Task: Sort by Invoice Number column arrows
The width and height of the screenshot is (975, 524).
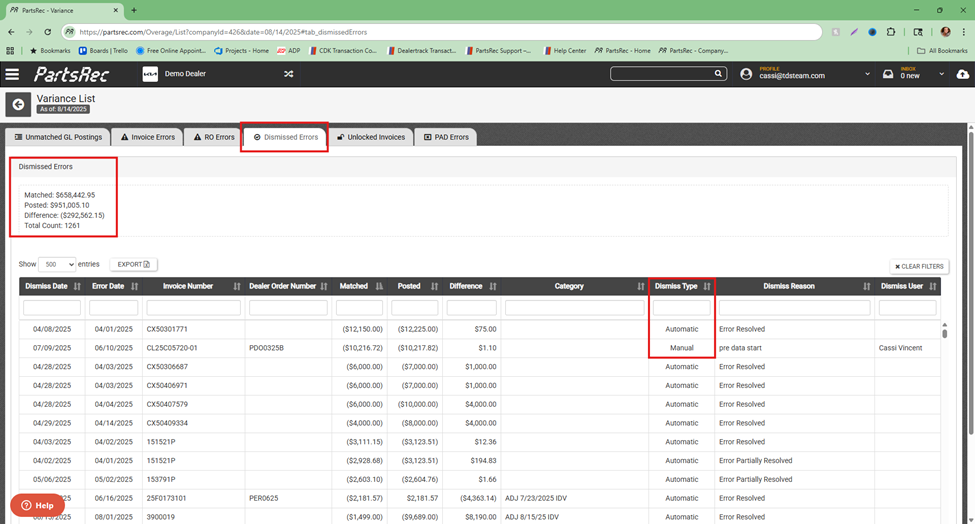Action: [x=237, y=287]
